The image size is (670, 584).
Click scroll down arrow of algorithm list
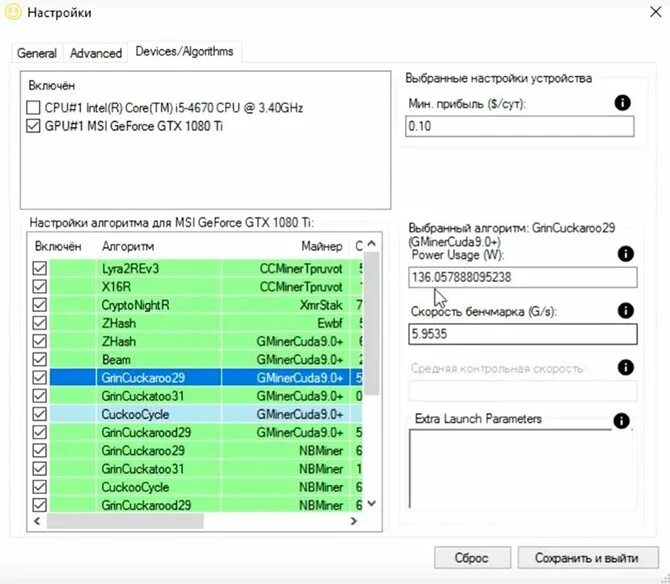tap(372, 503)
